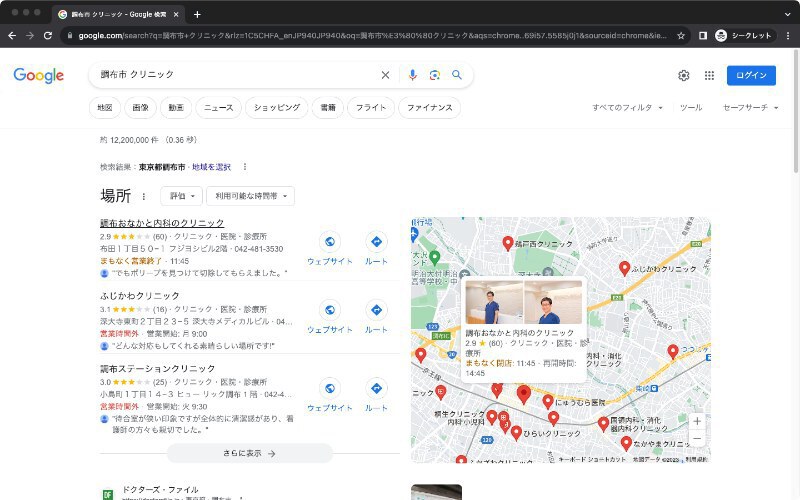This screenshot has width=800, height=500.
Task: Click route icon for ふじかわクリニック
Action: 376,310
